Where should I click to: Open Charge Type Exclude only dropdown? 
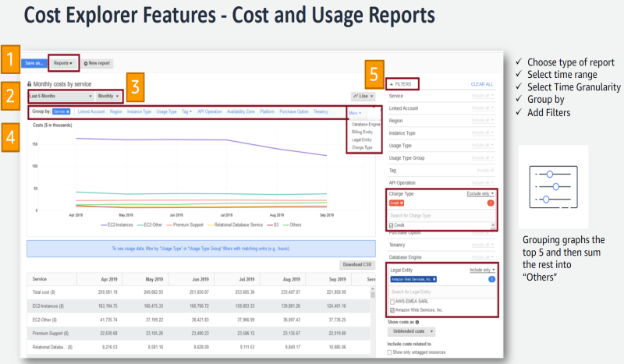tap(480, 193)
